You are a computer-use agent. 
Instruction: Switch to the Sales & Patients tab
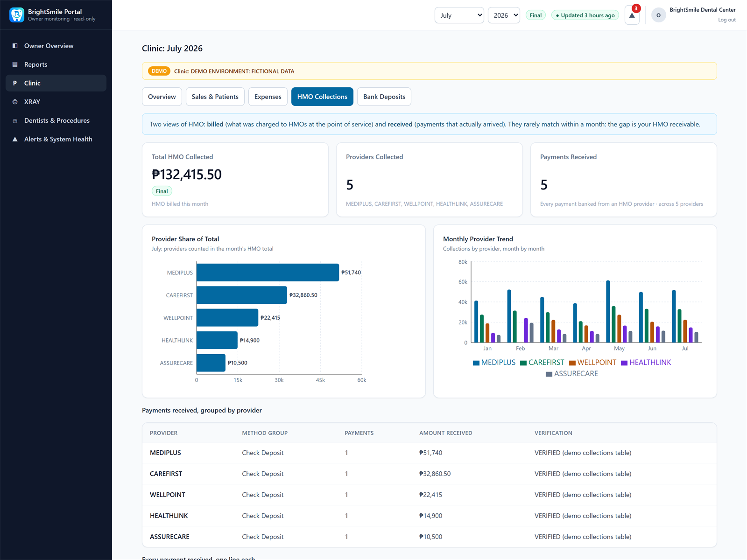pyautogui.click(x=215, y=97)
